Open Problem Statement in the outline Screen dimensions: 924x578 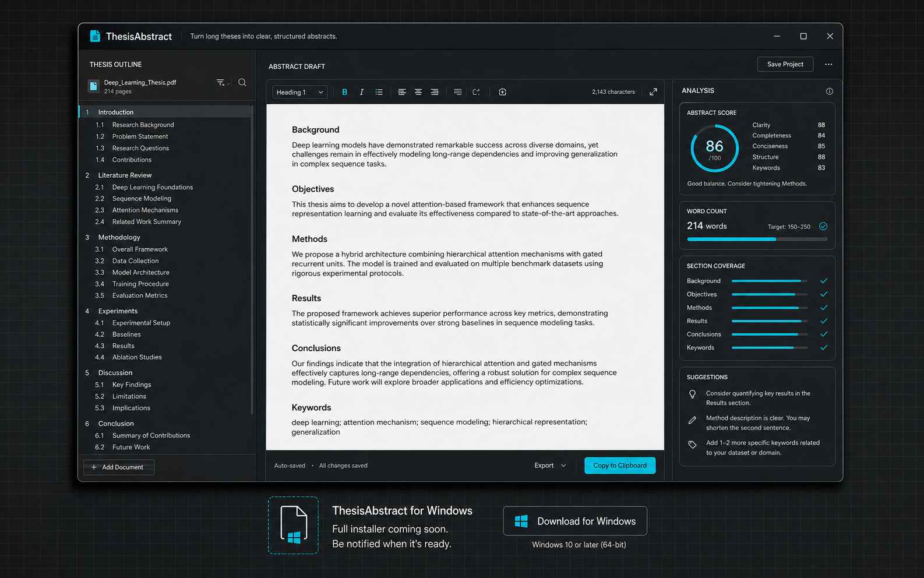click(140, 136)
